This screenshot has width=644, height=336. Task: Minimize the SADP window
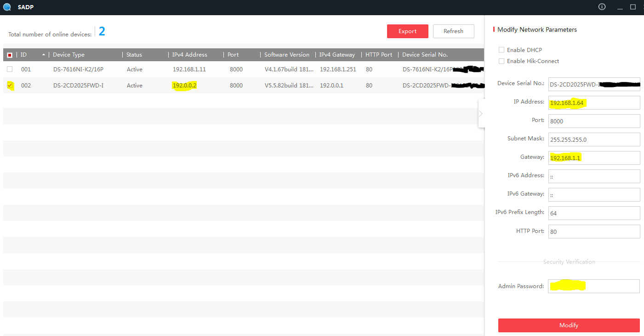click(620, 7)
